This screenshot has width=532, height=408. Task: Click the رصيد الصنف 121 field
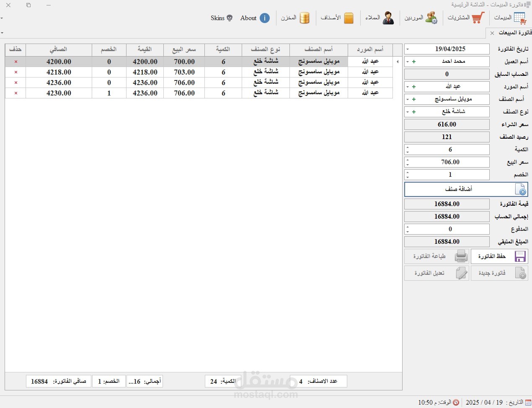pyautogui.click(x=447, y=137)
